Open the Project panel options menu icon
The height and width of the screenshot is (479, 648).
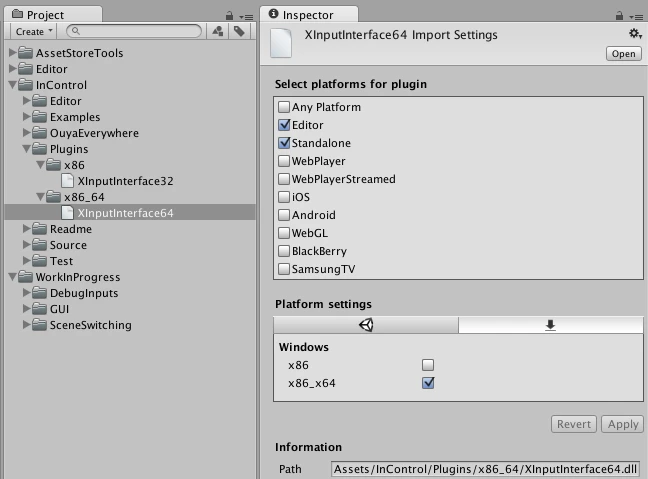tap(246, 17)
